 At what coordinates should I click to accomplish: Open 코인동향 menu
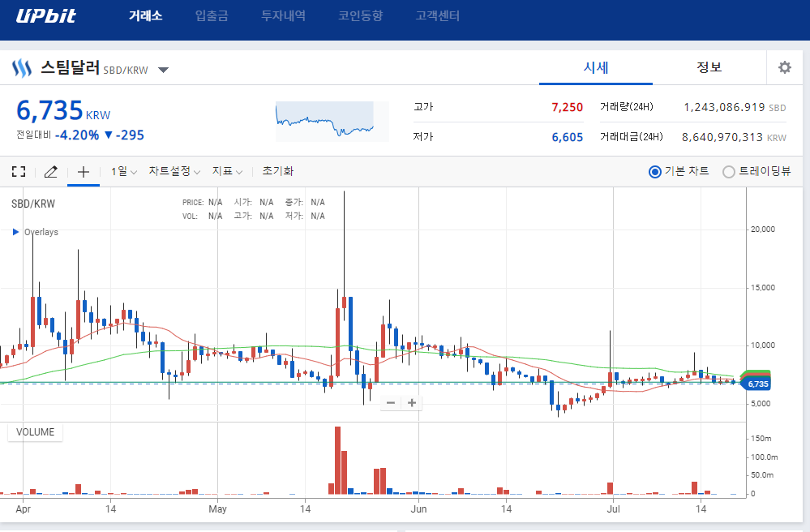(x=361, y=15)
